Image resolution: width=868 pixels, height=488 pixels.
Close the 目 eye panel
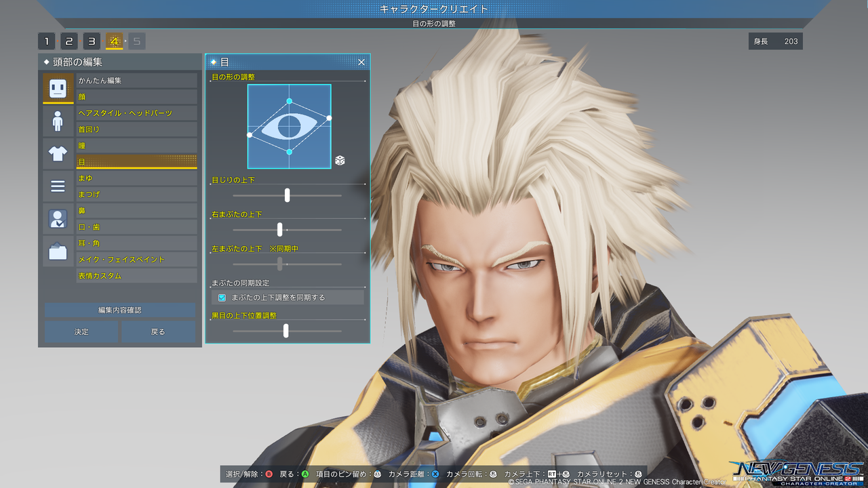pyautogui.click(x=361, y=62)
